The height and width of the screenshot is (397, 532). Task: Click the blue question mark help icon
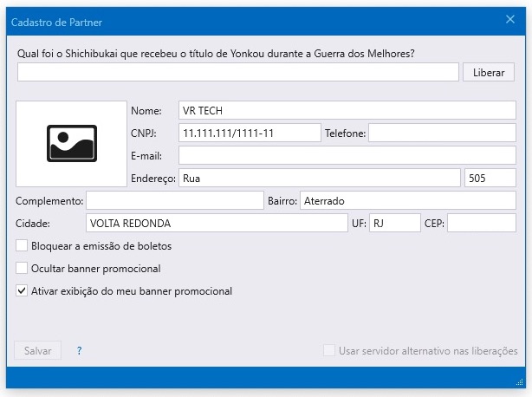pos(79,351)
